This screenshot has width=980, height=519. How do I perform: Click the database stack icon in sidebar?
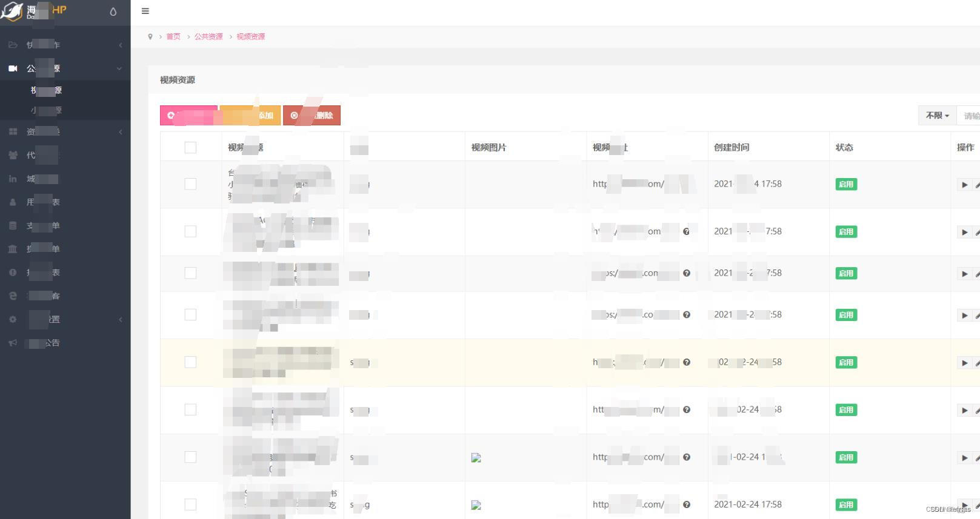coord(13,225)
